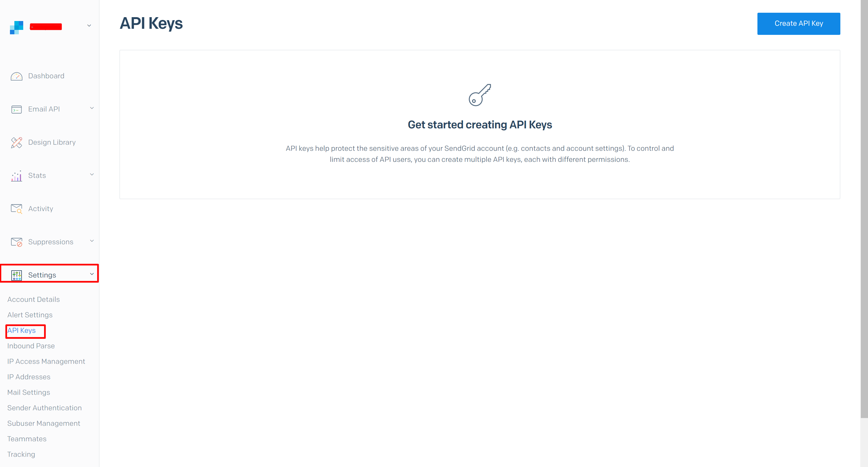Click the Activity sidebar icon
Viewport: 868px width, 467px height.
click(17, 208)
